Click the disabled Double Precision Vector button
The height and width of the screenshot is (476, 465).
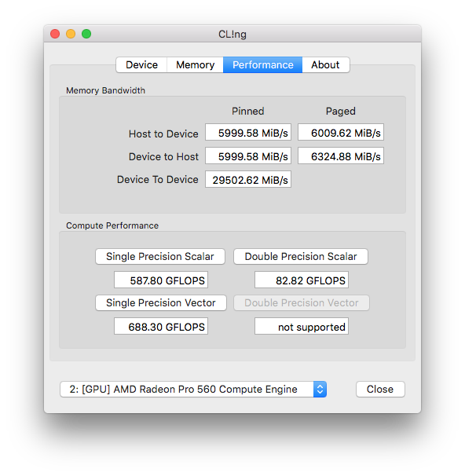tap(302, 302)
